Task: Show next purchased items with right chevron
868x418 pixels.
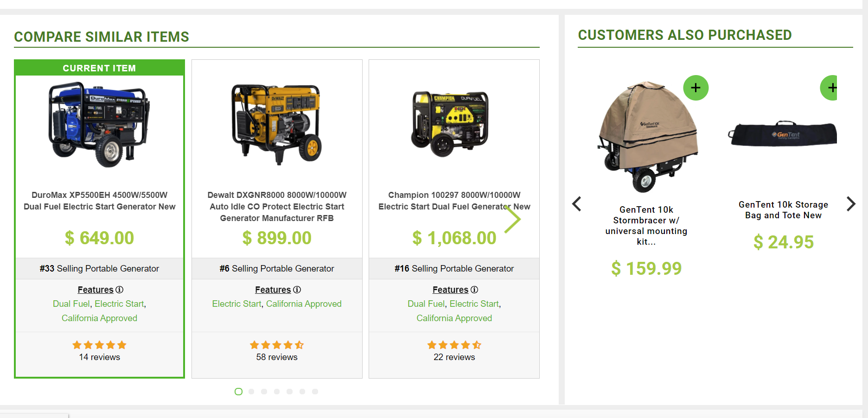Action: (x=851, y=204)
